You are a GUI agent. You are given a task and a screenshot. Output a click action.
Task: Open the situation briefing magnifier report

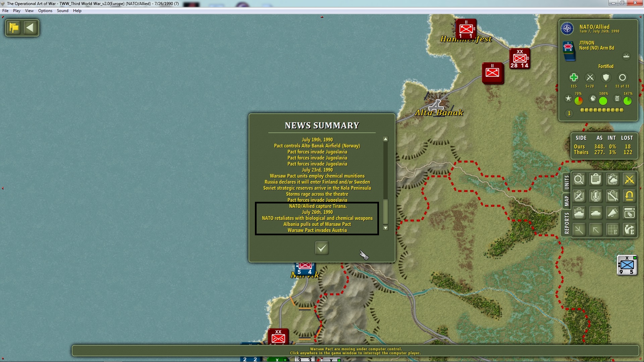pos(579,179)
